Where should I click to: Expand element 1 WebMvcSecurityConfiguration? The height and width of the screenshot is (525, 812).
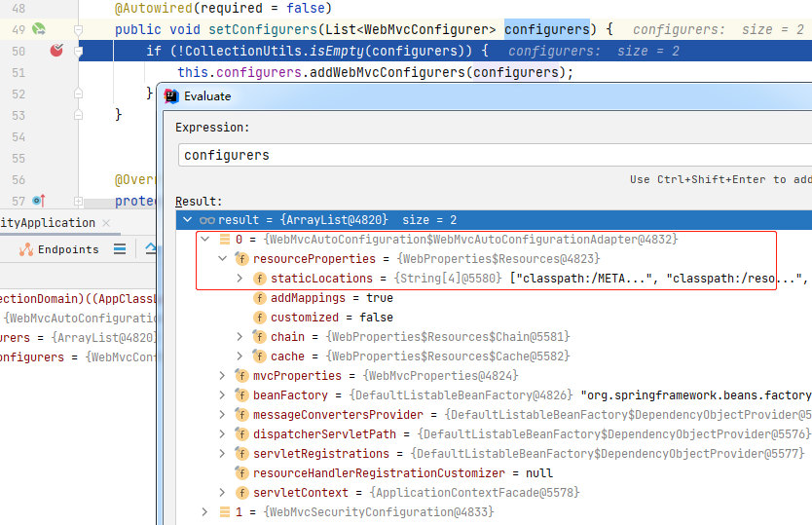pos(204,511)
